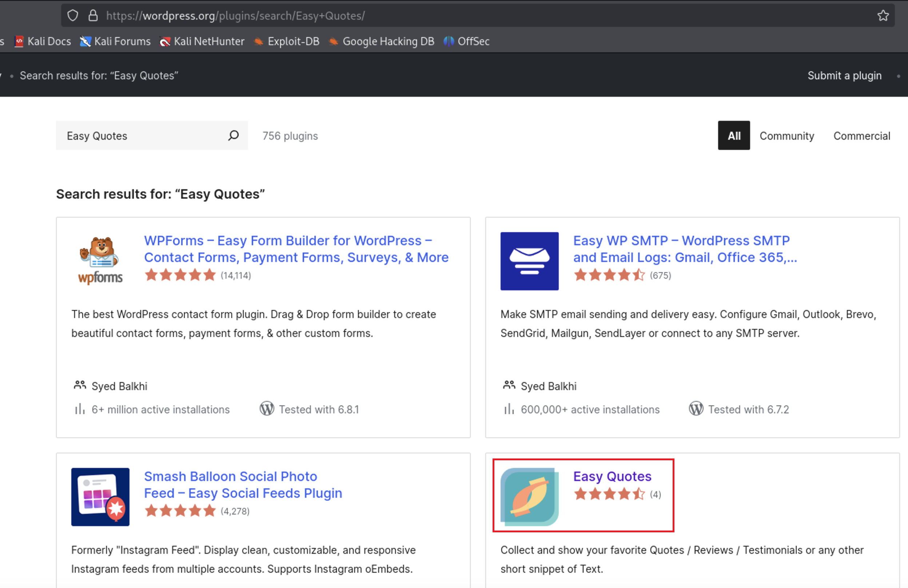
Task: Click the breadcrumb Search results for Easy Quotes
Action: [99, 76]
